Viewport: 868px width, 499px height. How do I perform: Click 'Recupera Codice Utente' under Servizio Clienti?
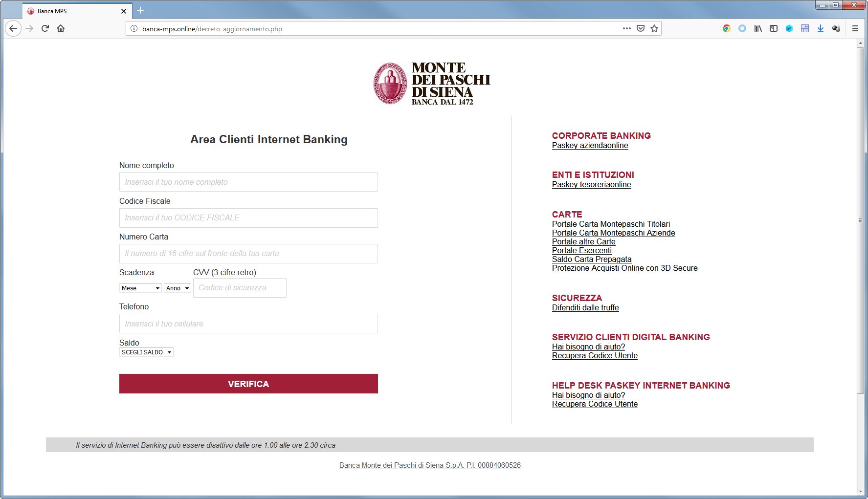[595, 355]
